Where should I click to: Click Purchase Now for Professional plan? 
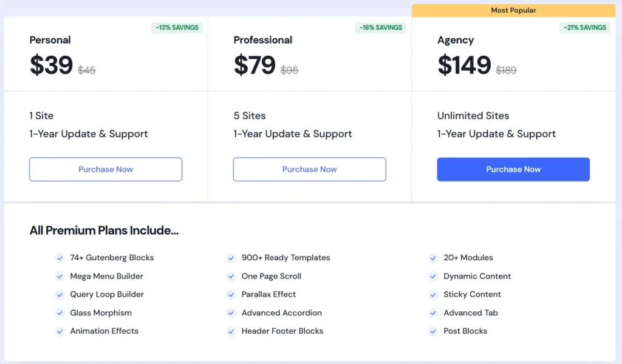(x=309, y=169)
